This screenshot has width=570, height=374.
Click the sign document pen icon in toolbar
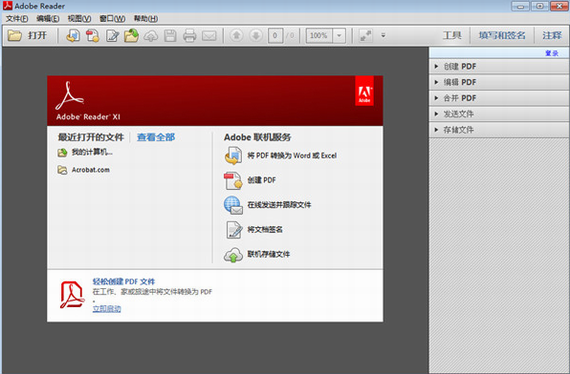[112, 36]
